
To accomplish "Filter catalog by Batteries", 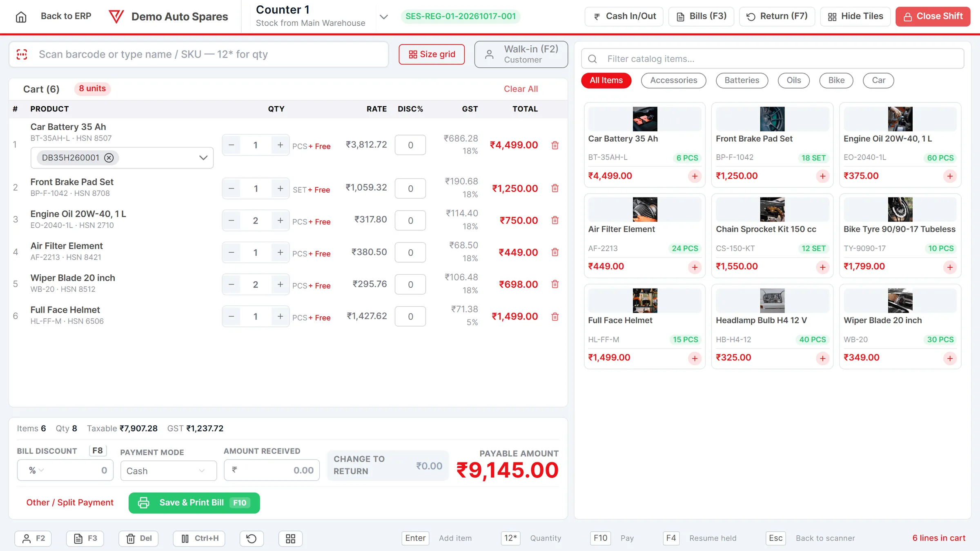I will [x=742, y=80].
